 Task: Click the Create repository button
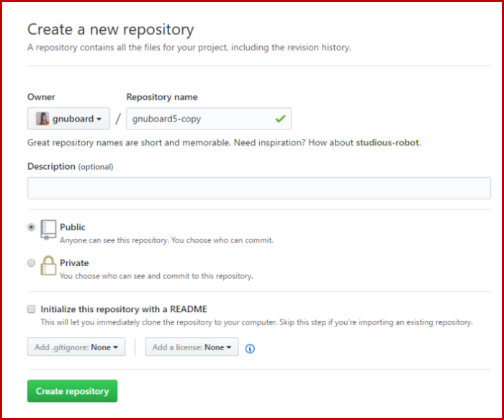tap(72, 391)
